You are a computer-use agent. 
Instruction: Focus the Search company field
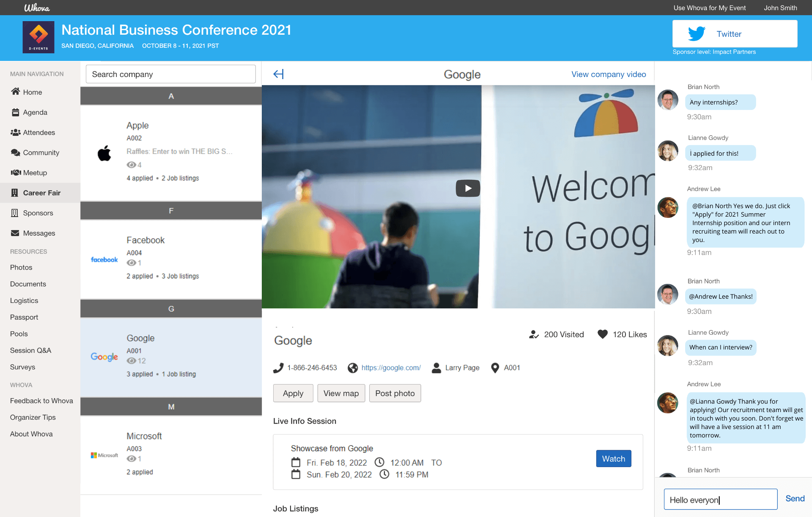(x=171, y=74)
